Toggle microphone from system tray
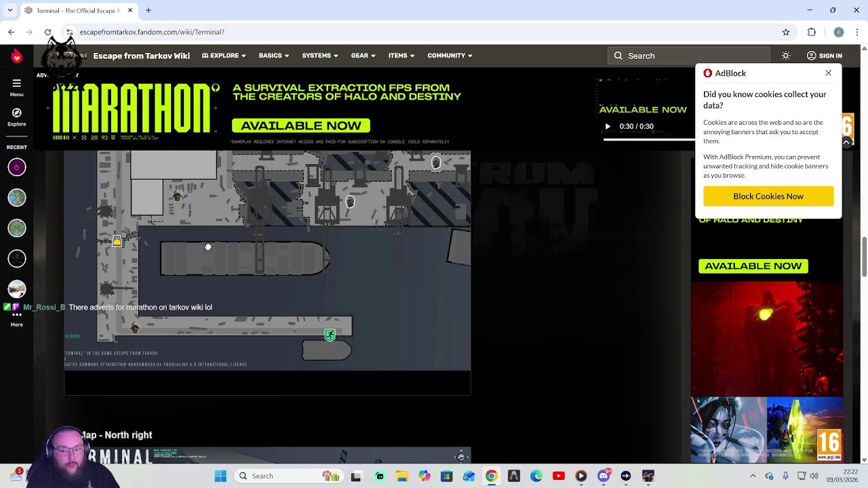The image size is (868, 488). click(x=785, y=476)
